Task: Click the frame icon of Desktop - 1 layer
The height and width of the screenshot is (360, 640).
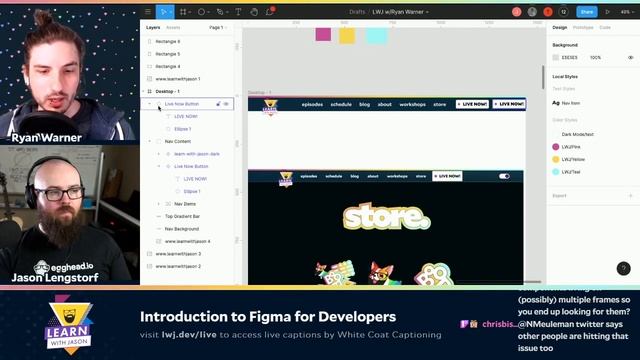Action: [x=149, y=91]
